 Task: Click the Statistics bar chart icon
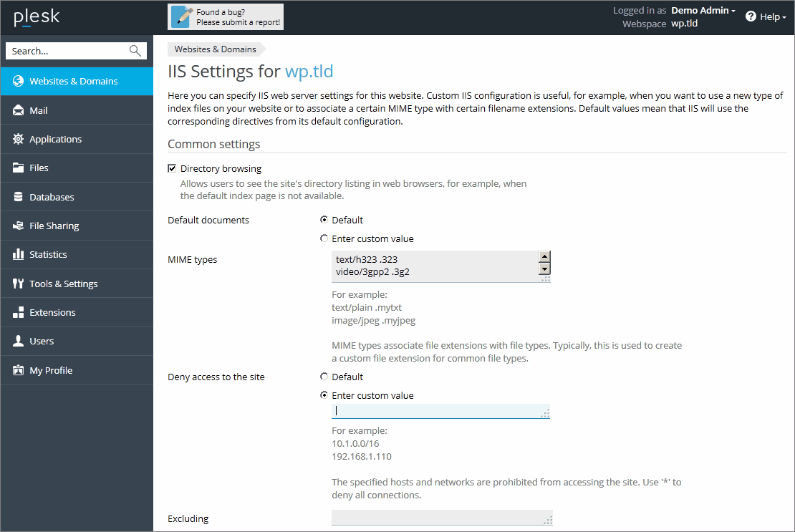(x=19, y=254)
